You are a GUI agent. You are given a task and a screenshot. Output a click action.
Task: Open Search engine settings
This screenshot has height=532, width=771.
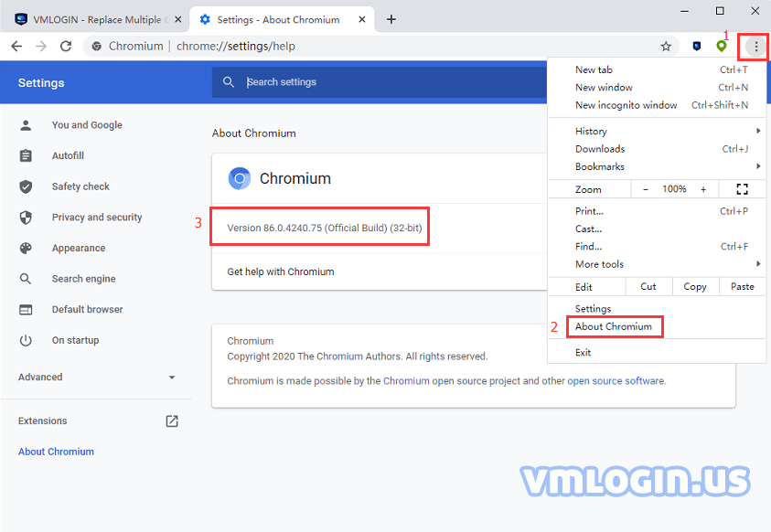[x=83, y=279]
